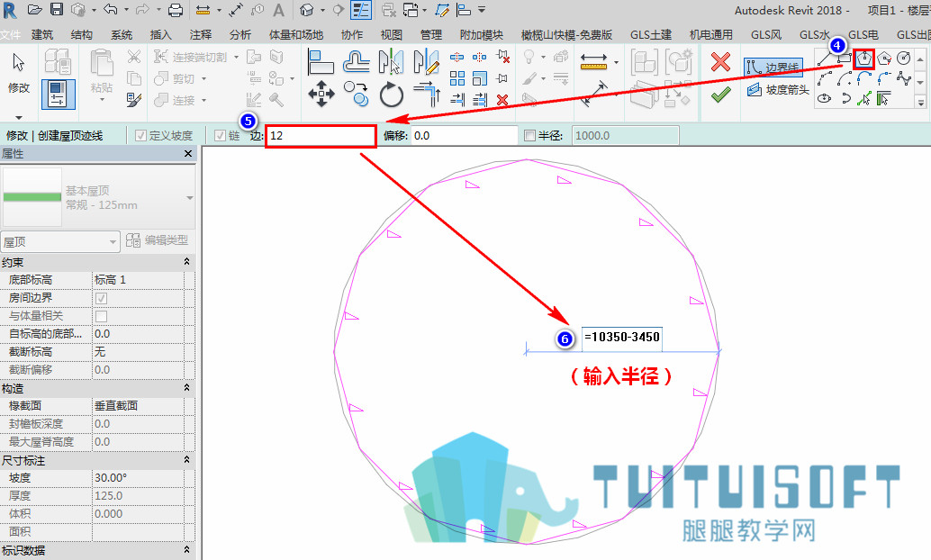Click the red X cancel edit mode button
This screenshot has height=560, width=931.
[720, 61]
